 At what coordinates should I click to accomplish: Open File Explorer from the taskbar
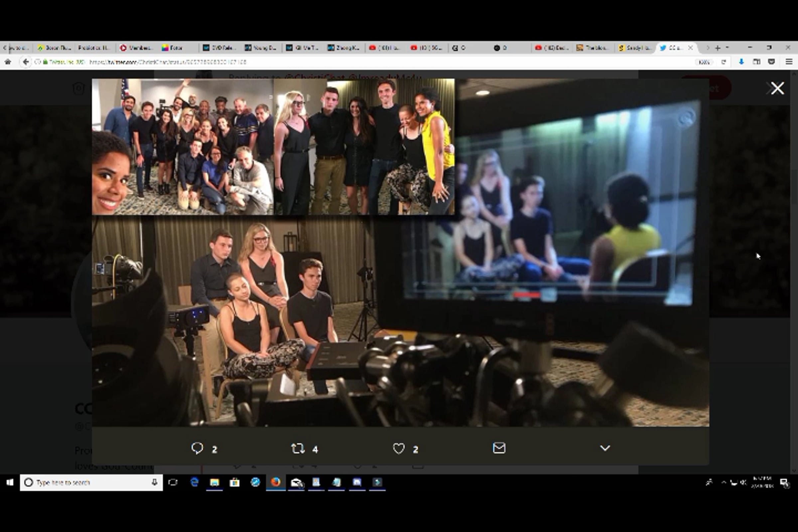pyautogui.click(x=214, y=482)
